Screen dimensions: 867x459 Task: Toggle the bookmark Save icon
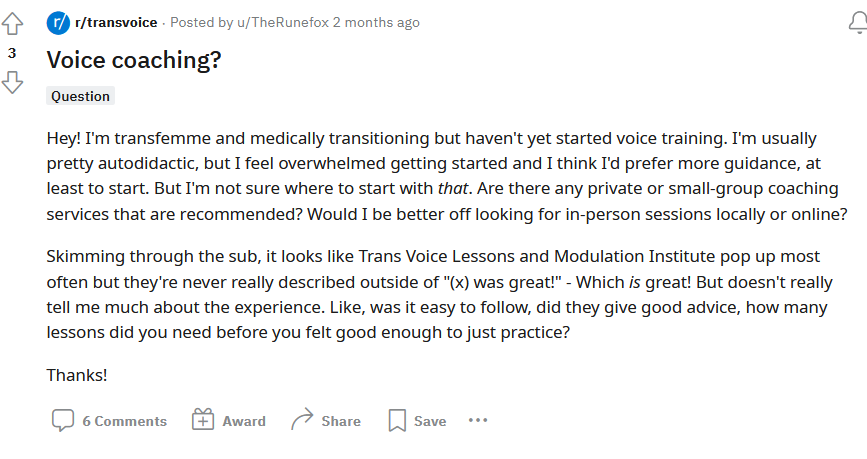tap(397, 421)
